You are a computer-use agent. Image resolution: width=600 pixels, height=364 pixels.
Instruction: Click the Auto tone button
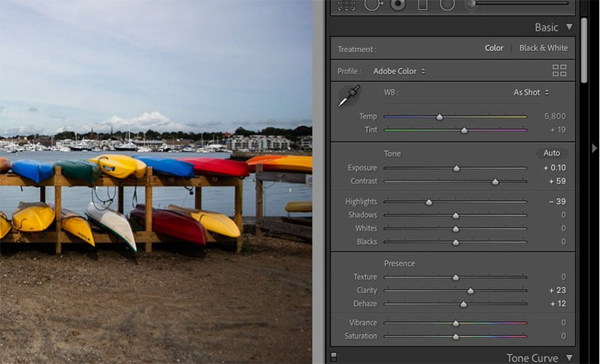point(551,153)
